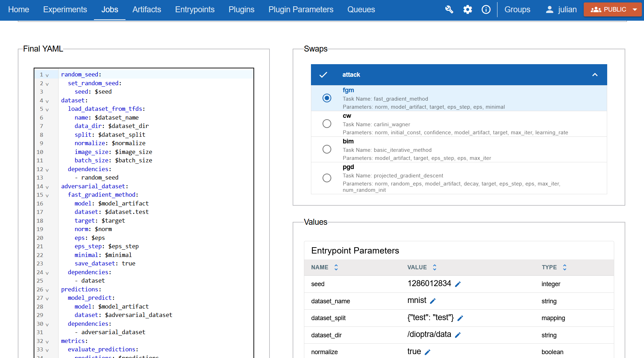644x358 pixels.
Task: Edit the normalize value pencil icon
Action: tap(428, 352)
